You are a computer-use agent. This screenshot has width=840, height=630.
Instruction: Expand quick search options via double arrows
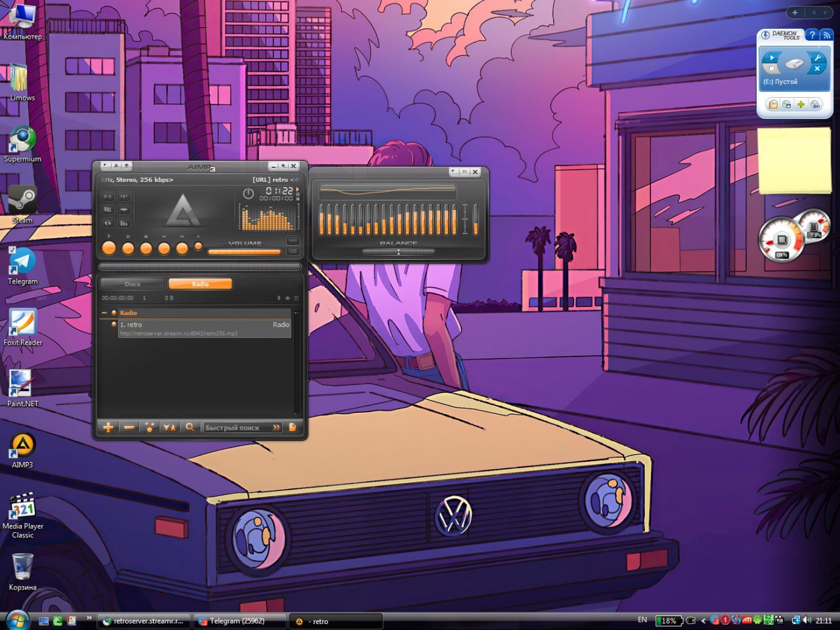coord(276,427)
